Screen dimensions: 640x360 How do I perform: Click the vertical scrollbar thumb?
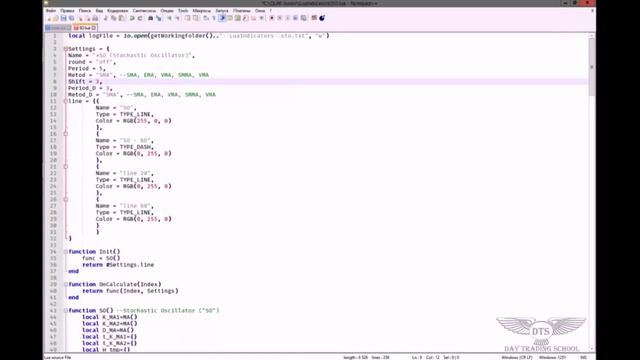point(591,67)
